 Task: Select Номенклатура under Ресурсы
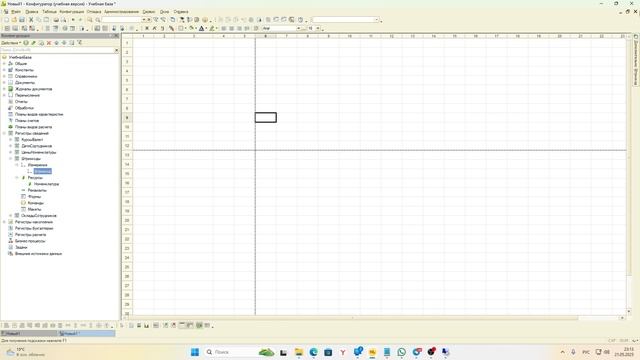[x=47, y=184]
